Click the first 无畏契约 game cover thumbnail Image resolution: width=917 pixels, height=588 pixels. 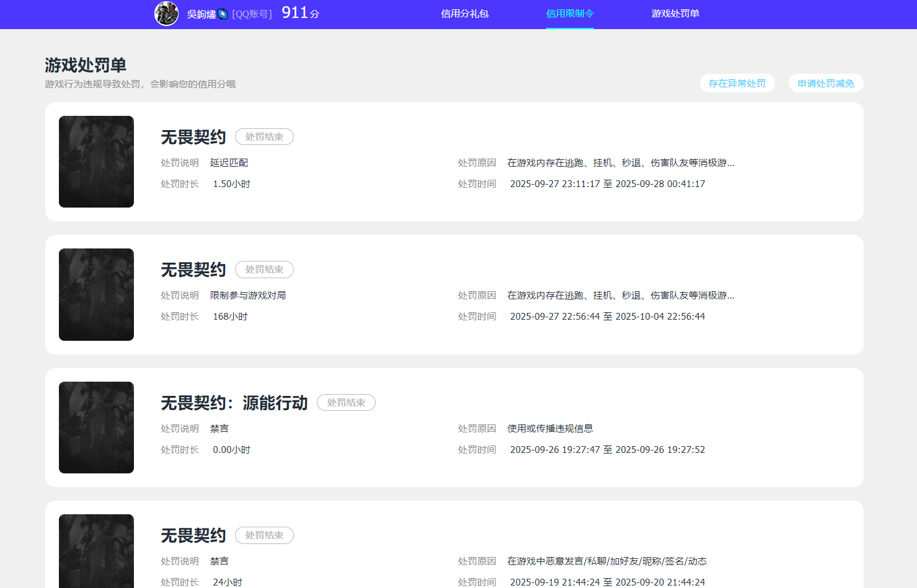point(96,161)
